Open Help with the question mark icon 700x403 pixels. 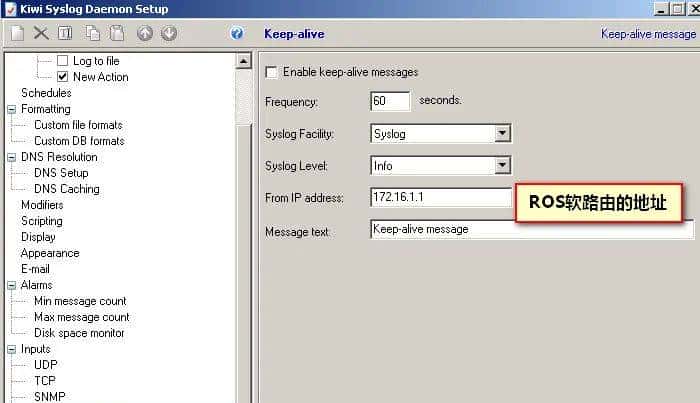pos(237,33)
